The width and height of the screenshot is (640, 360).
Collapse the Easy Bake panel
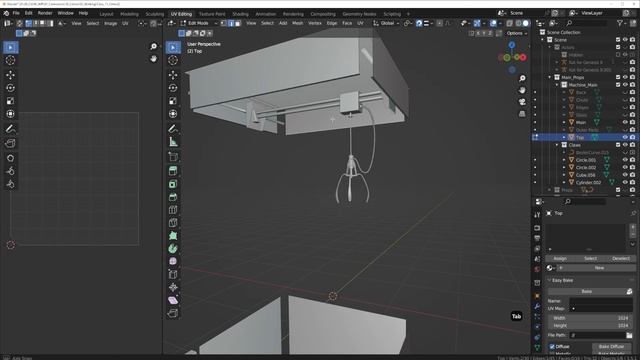click(x=549, y=280)
